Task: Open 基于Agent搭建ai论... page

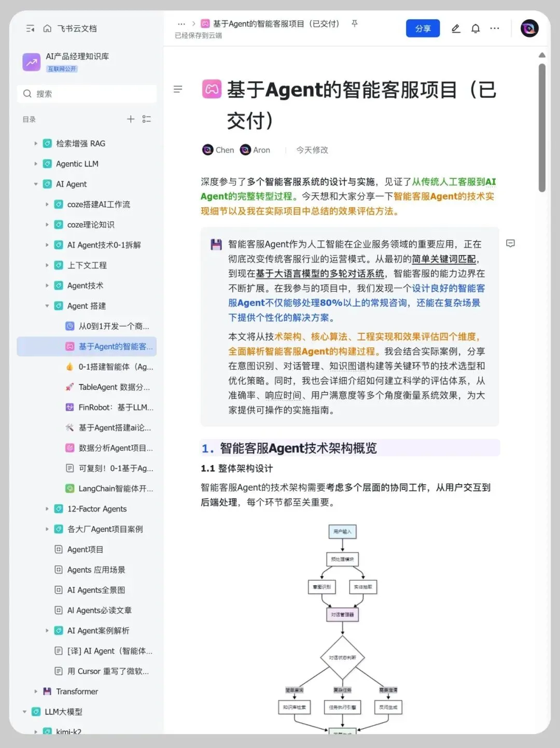Action: click(87, 428)
